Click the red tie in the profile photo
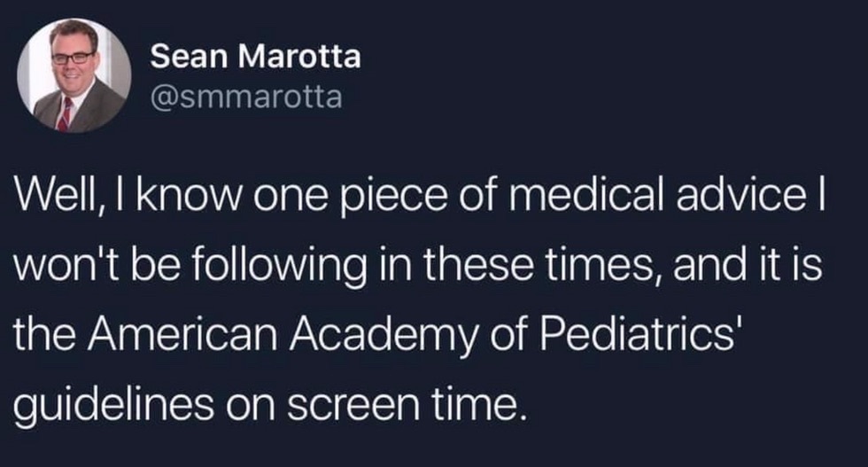The width and height of the screenshot is (868, 467). click(x=64, y=113)
